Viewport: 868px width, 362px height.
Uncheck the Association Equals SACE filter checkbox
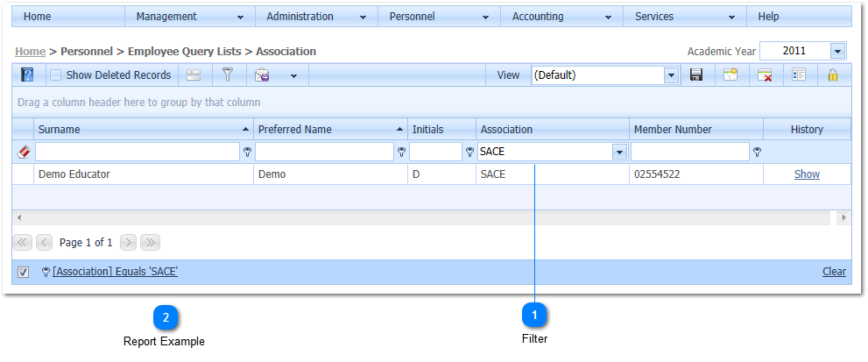(24, 272)
